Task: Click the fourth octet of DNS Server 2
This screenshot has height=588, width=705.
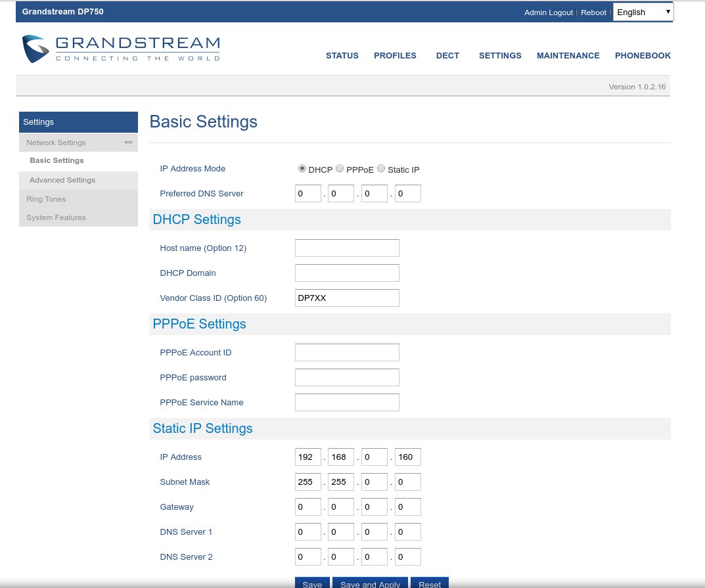Action: (x=408, y=556)
